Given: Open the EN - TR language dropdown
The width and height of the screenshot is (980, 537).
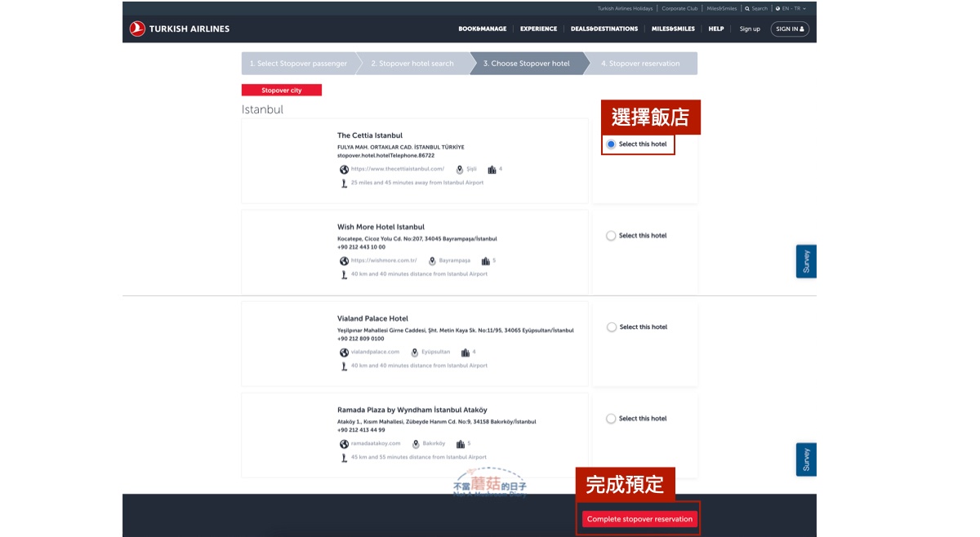Looking at the screenshot, I should (791, 9).
